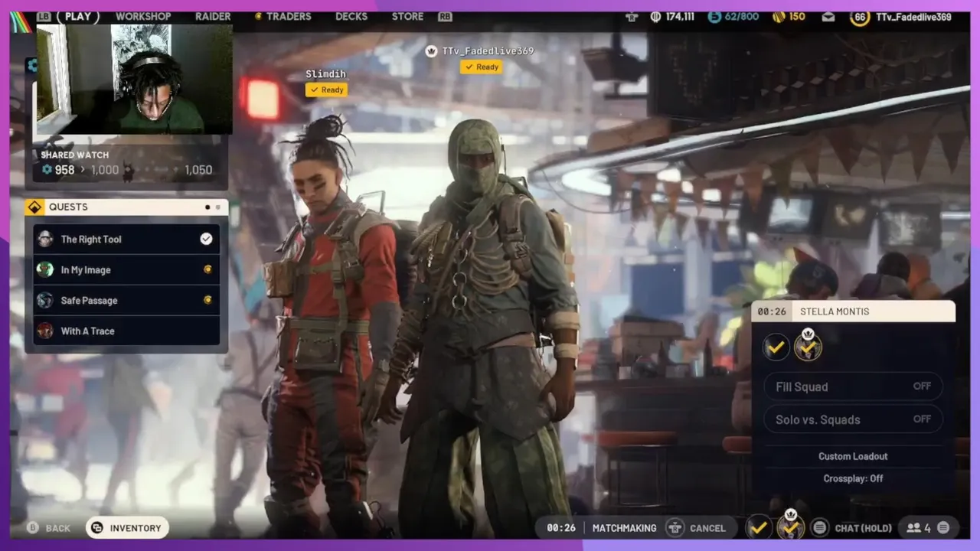Open the TTv_Fadedlive369 profile name in top bar
980x551 pixels.
click(913, 17)
